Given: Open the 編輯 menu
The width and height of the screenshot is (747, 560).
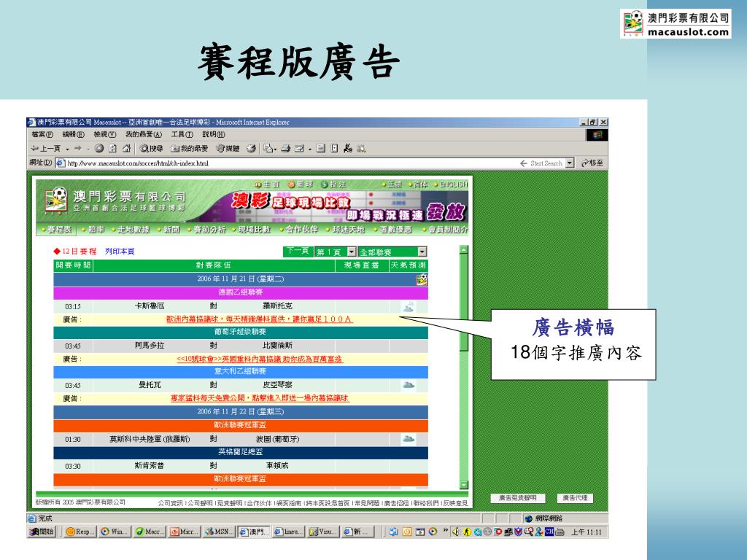Looking at the screenshot, I should coord(74,135).
